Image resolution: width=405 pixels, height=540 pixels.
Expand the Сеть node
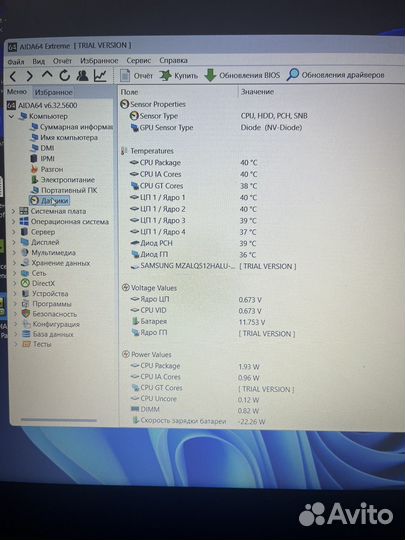[x=15, y=273]
